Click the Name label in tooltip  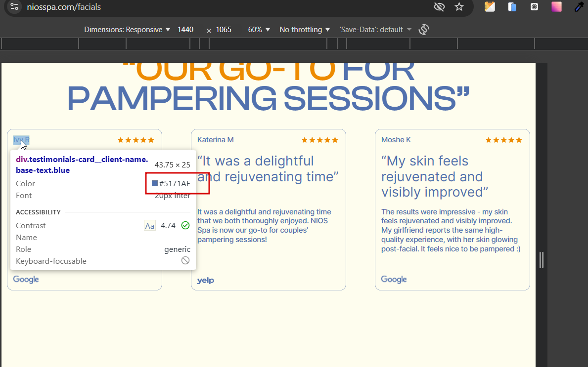(x=26, y=238)
